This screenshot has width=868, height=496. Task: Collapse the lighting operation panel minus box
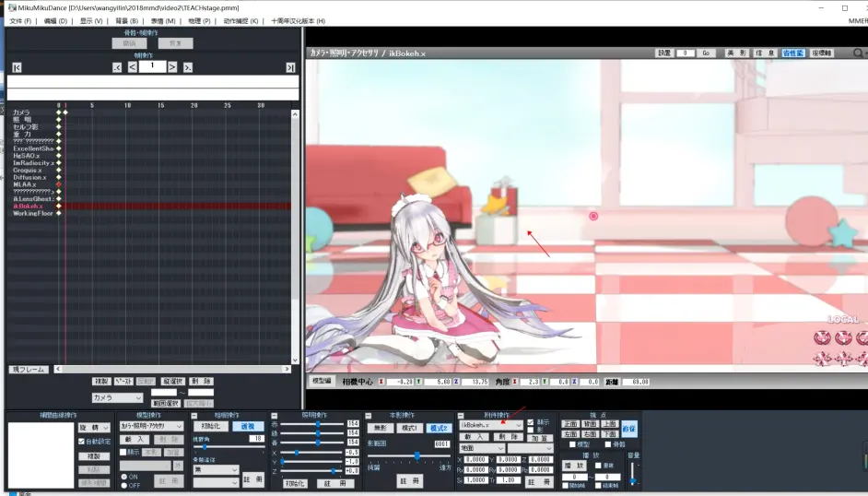[274, 415]
